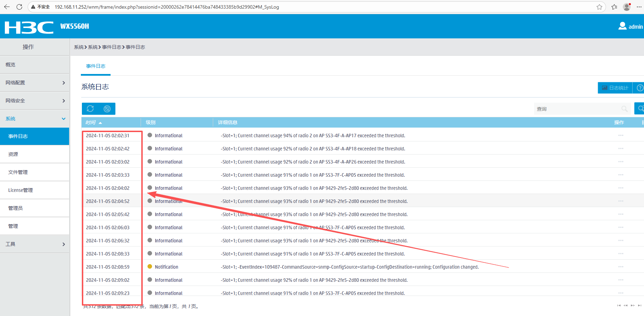
Task: Click the Informational level of the 02:06:03 log
Action: click(169, 227)
